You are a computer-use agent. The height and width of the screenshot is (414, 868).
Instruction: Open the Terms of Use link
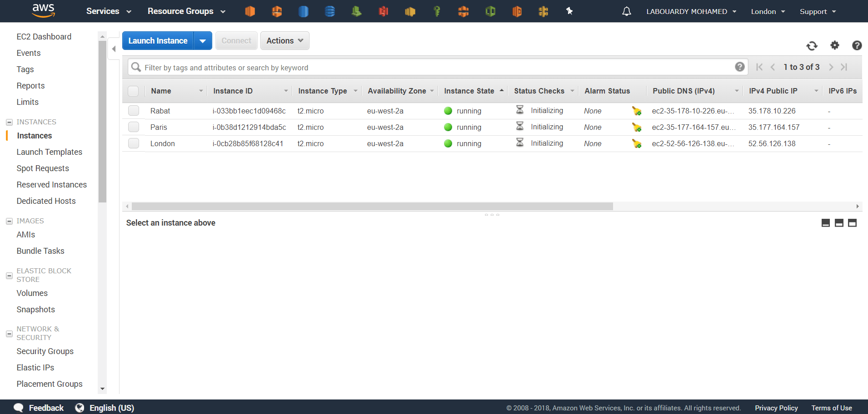(x=832, y=408)
